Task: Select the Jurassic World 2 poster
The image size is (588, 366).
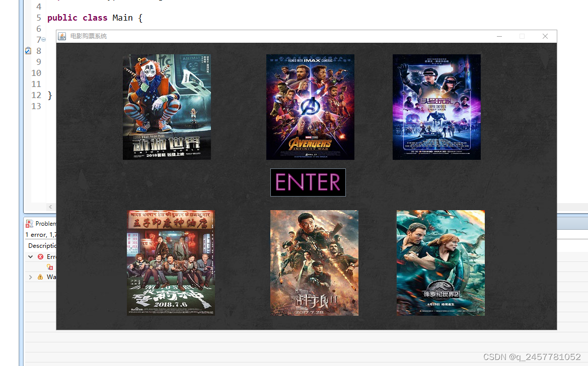Action: coord(440,262)
